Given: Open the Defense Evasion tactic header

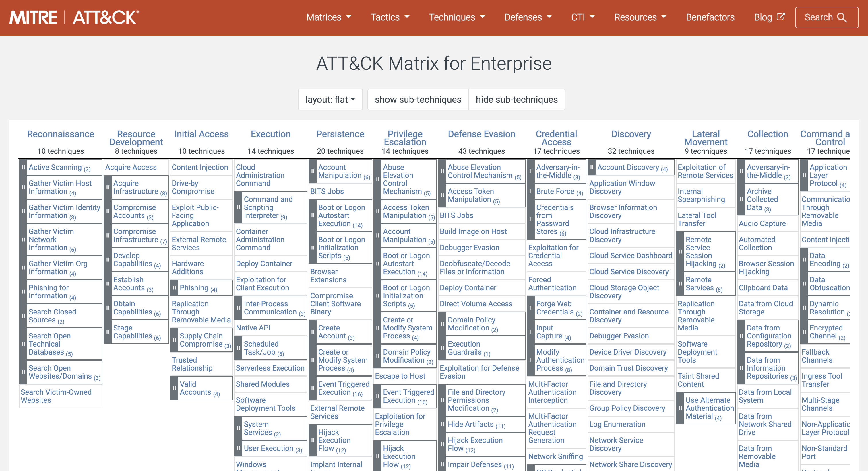Looking at the screenshot, I should pos(482,134).
